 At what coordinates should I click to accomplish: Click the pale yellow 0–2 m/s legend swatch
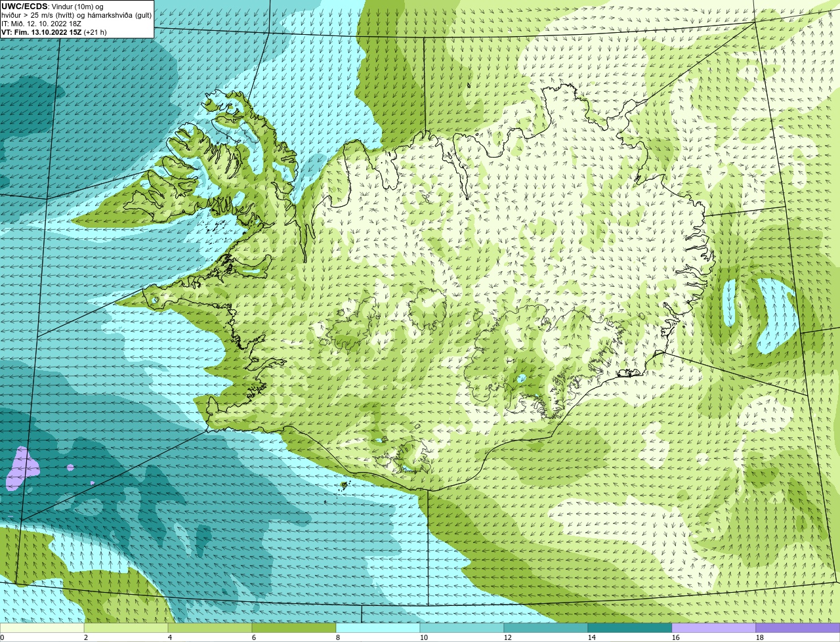42,628
